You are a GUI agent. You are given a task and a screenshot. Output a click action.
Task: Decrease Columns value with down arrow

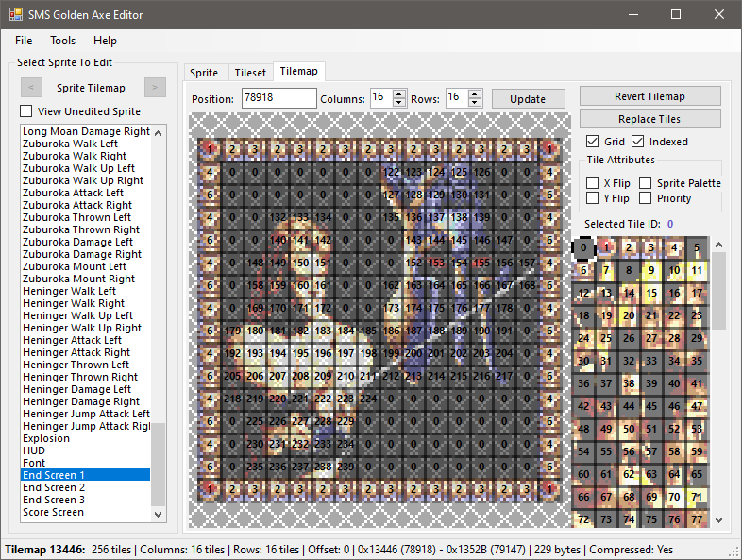399,102
